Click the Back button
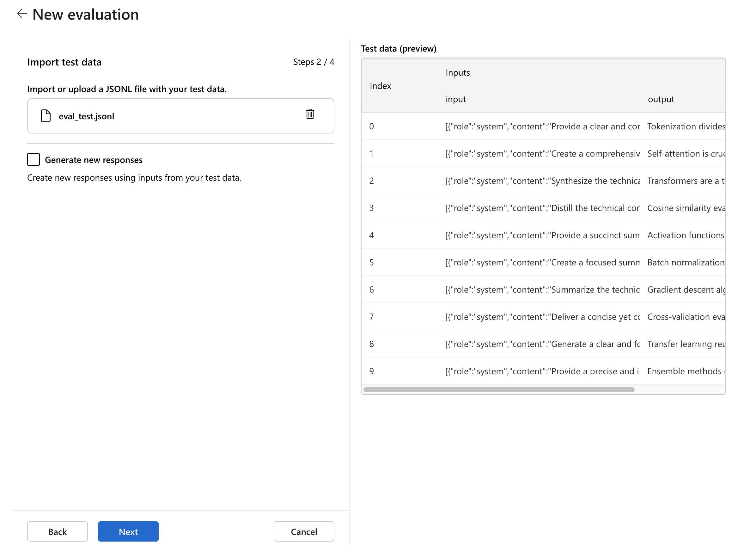Screen dimensions: 756x546 tap(57, 531)
